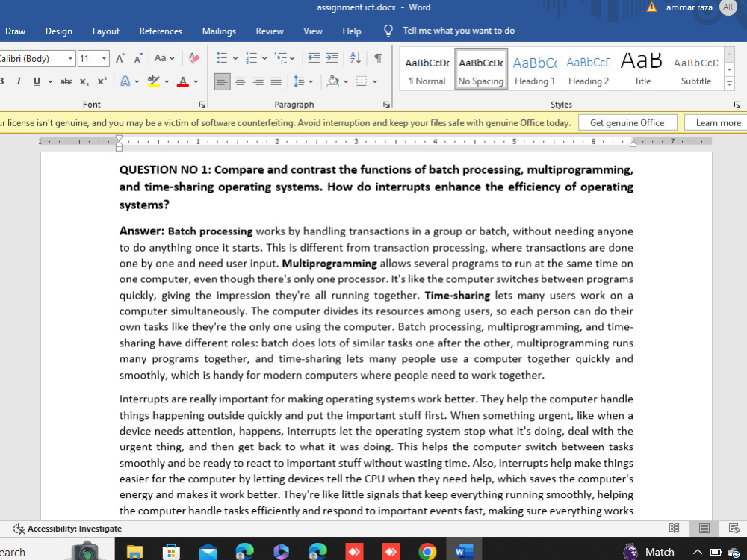Align text left
Screen dimensions: 747x560
pyautogui.click(x=222, y=81)
